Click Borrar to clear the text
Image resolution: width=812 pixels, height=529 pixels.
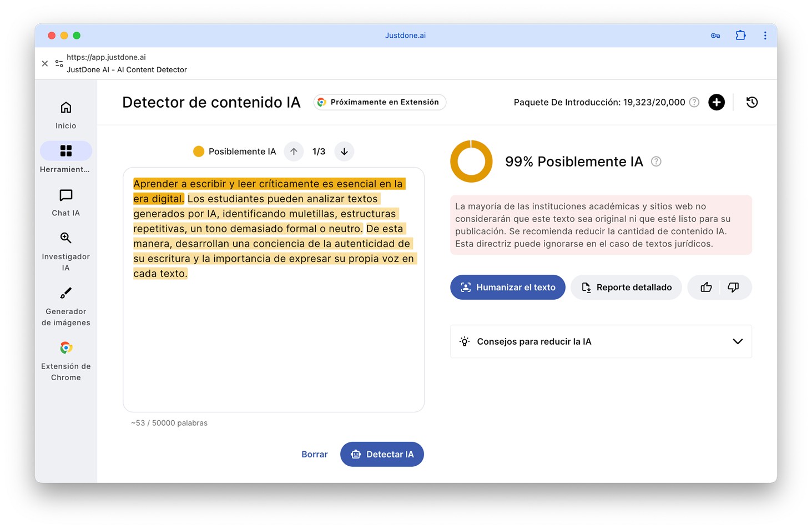point(314,454)
